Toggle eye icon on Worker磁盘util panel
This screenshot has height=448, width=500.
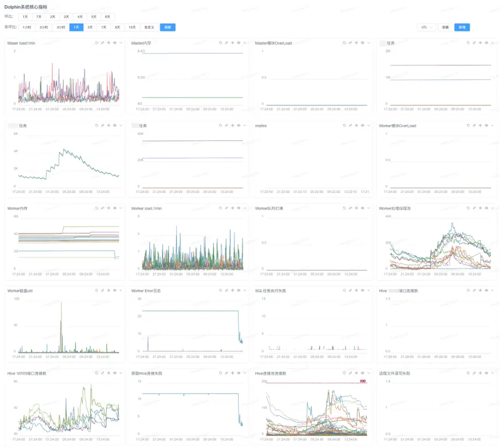point(114,291)
